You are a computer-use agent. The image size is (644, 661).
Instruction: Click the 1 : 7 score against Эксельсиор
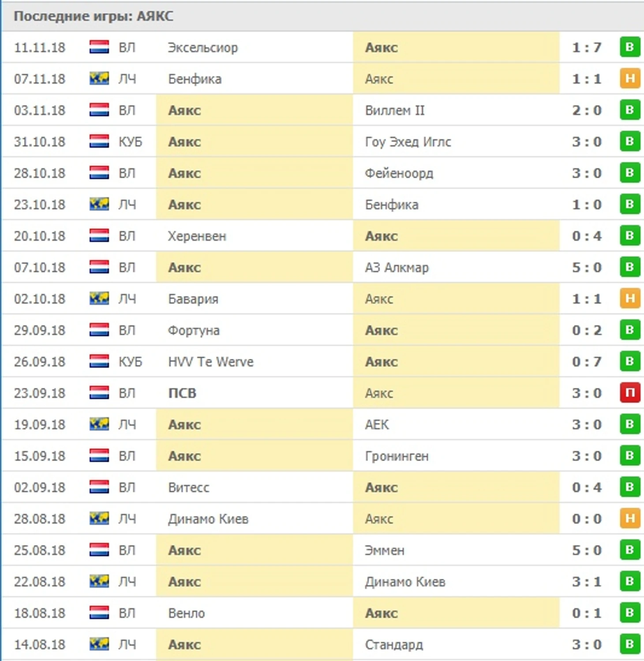(586, 47)
